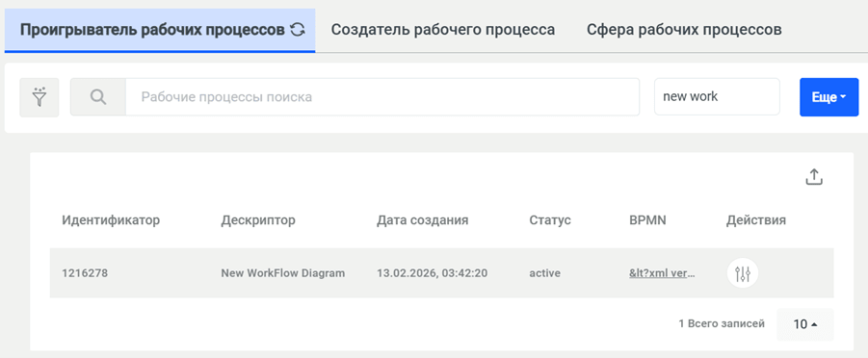Click the New WorkFlow Diagram cell

(x=283, y=273)
